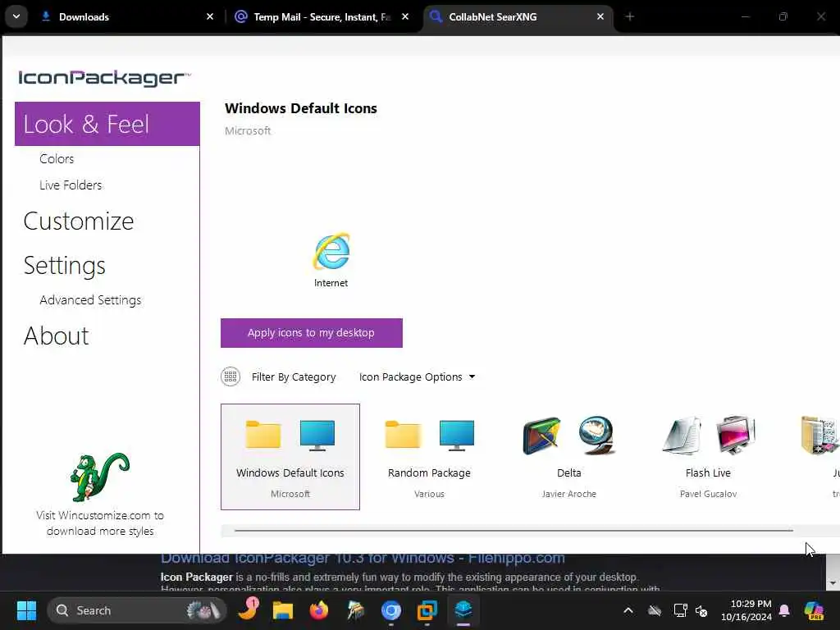Switch to the CollabNet SearXNG tab
The width and height of the screenshot is (840, 630).
point(518,17)
